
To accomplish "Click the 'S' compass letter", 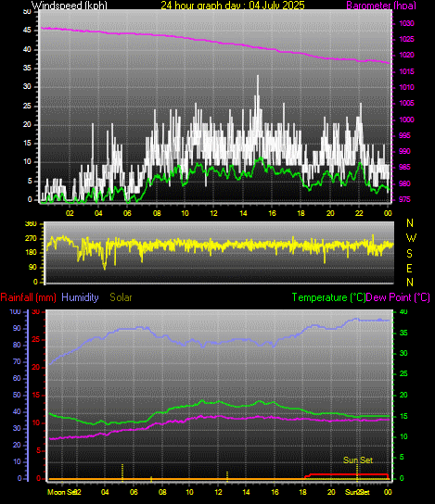I will [x=409, y=254].
